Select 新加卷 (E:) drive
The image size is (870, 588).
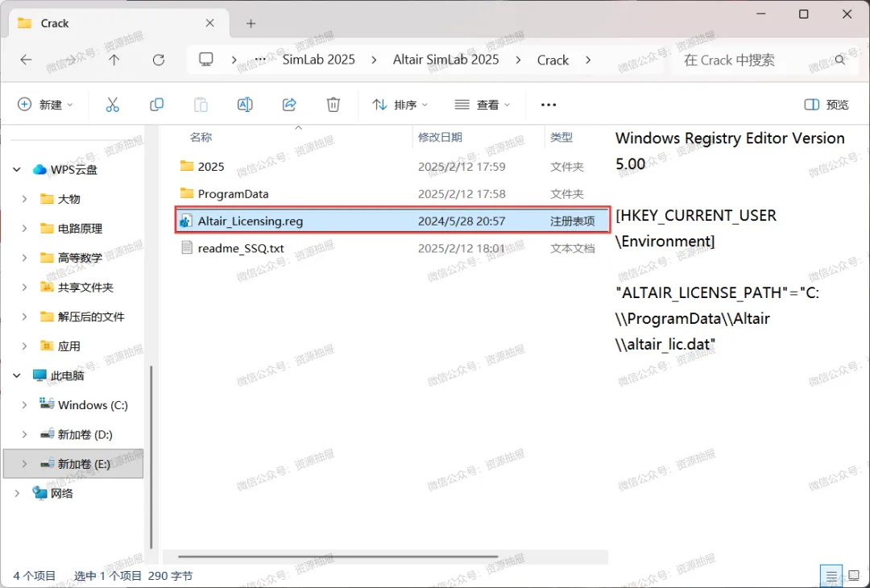pos(73,464)
